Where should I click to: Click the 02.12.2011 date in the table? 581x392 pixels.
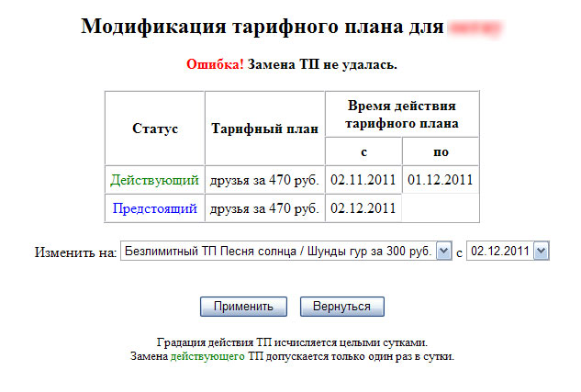point(363,208)
